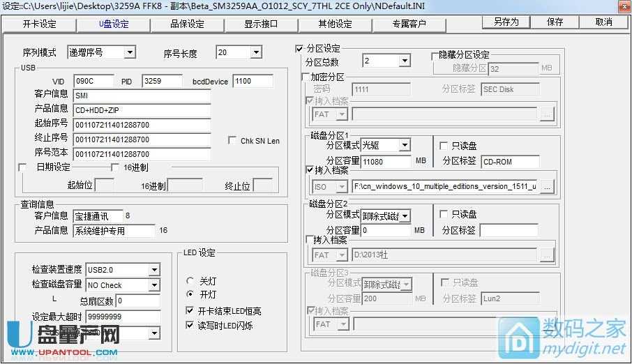Check 只读盘 for 磁盘分区1
This screenshot has height=364, width=632.
point(444,146)
